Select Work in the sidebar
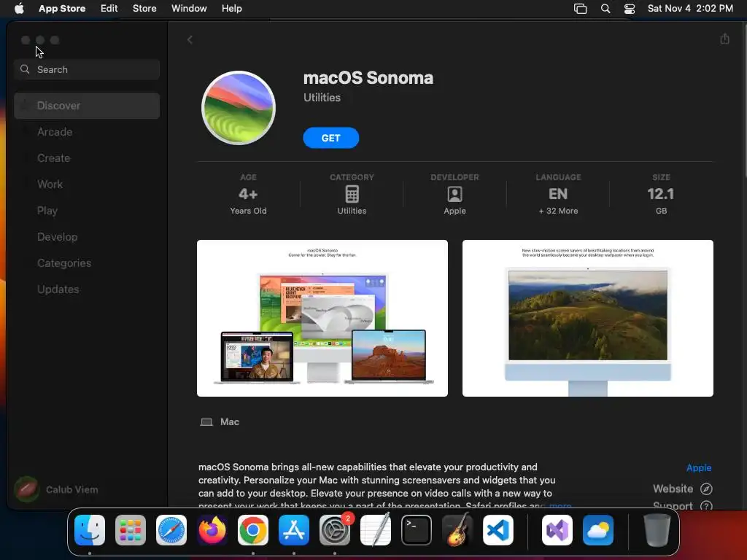This screenshot has width=747, height=560. [x=87, y=184]
